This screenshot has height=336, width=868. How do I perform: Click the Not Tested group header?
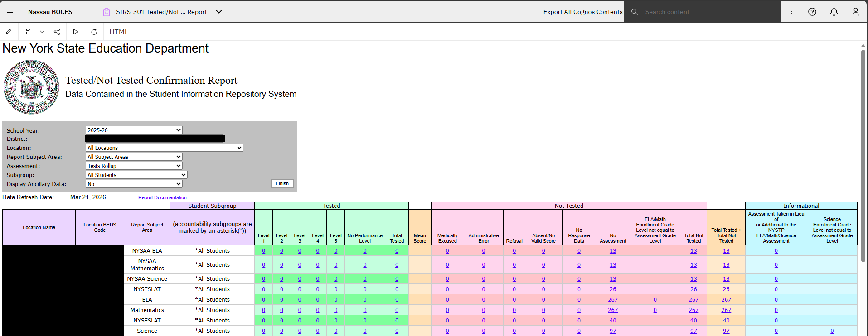pos(569,206)
